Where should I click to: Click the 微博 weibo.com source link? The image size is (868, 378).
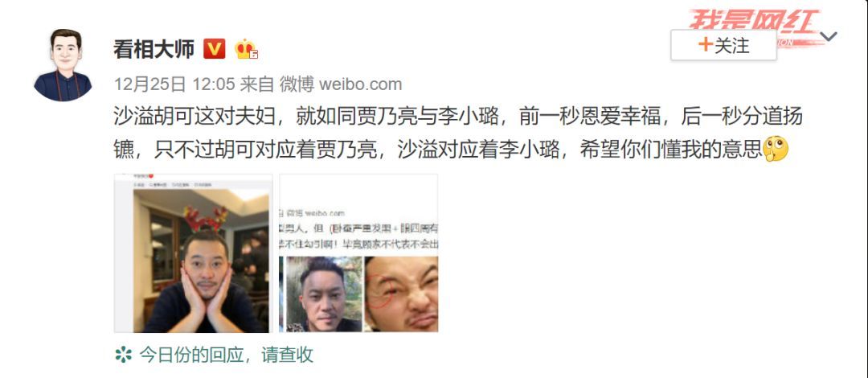click(341, 84)
